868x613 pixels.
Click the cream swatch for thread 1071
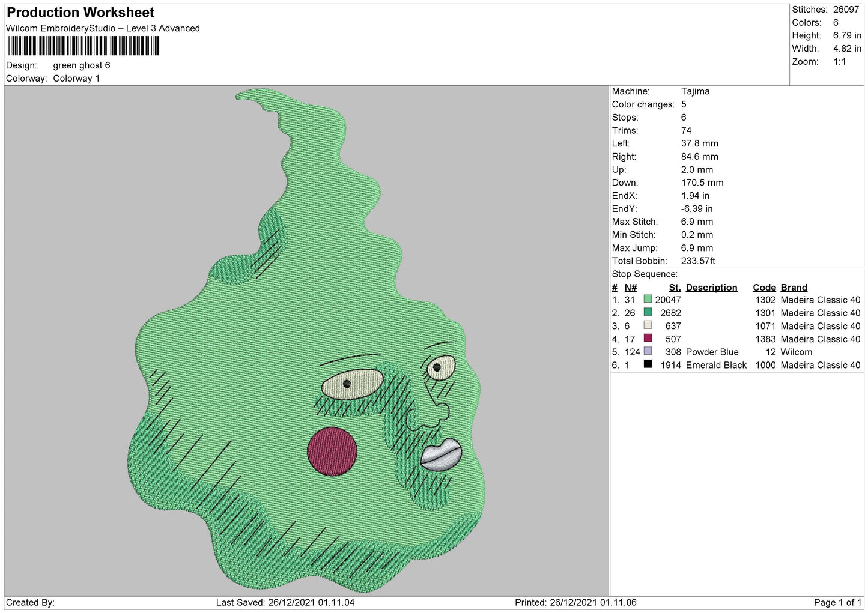[648, 325]
